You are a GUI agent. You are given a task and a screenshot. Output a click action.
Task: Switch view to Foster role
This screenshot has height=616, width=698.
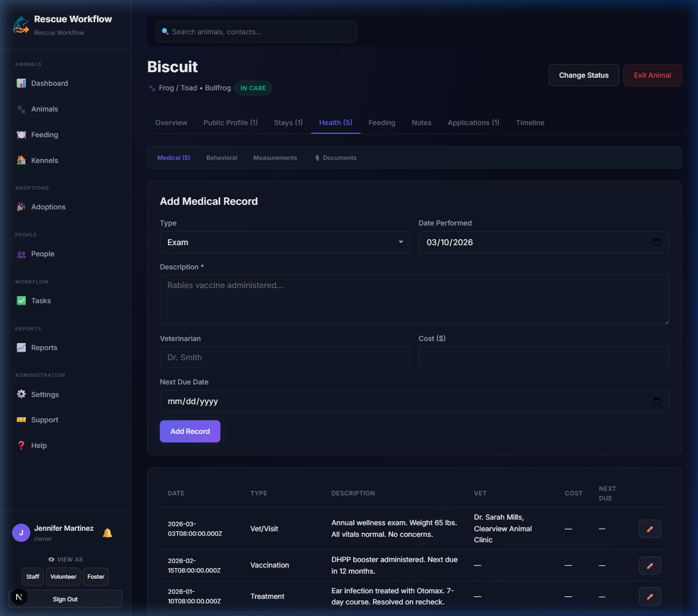tap(96, 577)
